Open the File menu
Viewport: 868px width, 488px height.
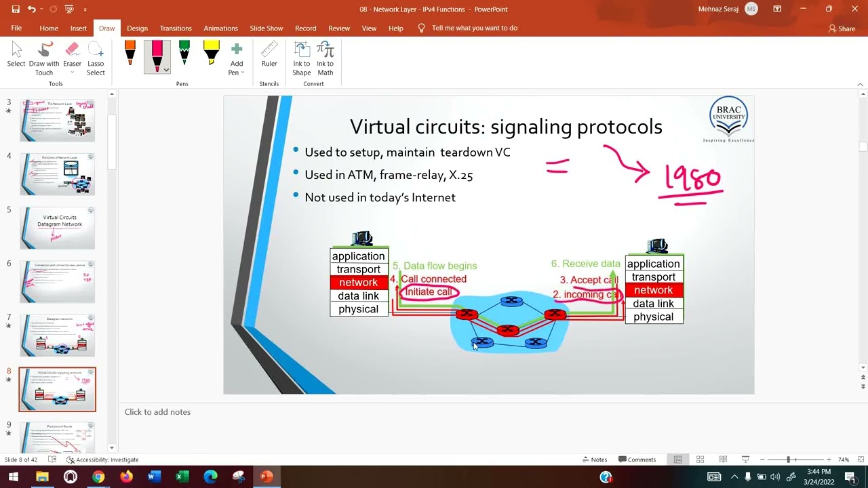(x=16, y=28)
